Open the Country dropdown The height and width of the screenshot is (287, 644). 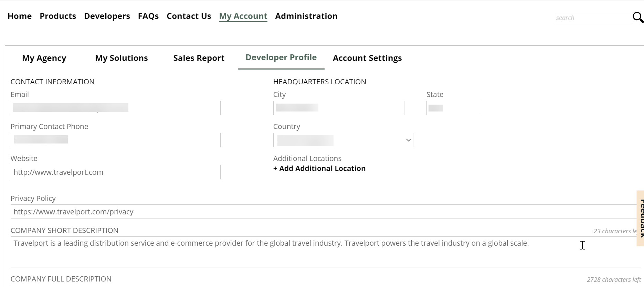coord(343,140)
